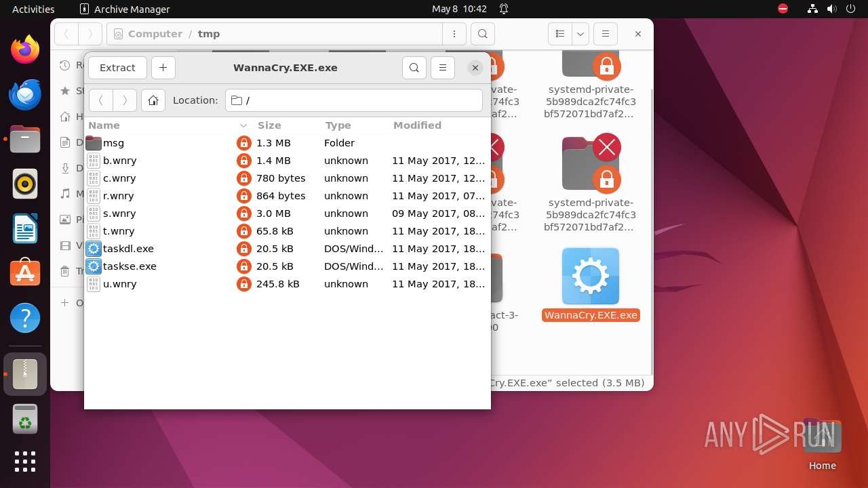Click lock icon of u.wnry row
The width and height of the screenshot is (868, 488).
(244, 284)
